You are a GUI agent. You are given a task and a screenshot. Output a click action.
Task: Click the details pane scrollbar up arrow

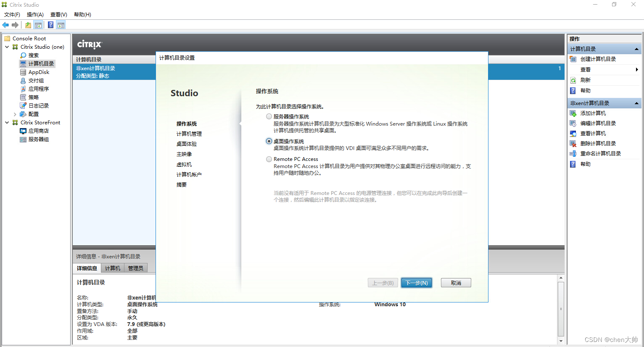pyautogui.click(x=561, y=278)
